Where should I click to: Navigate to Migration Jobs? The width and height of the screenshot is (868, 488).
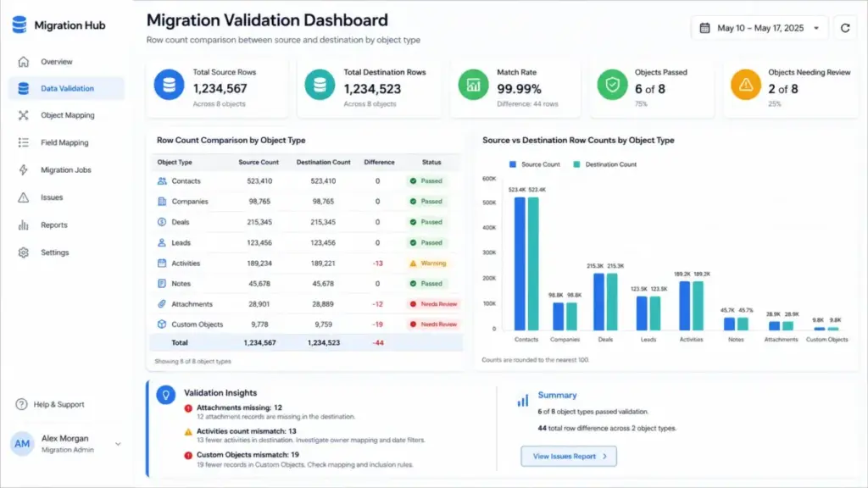65,169
